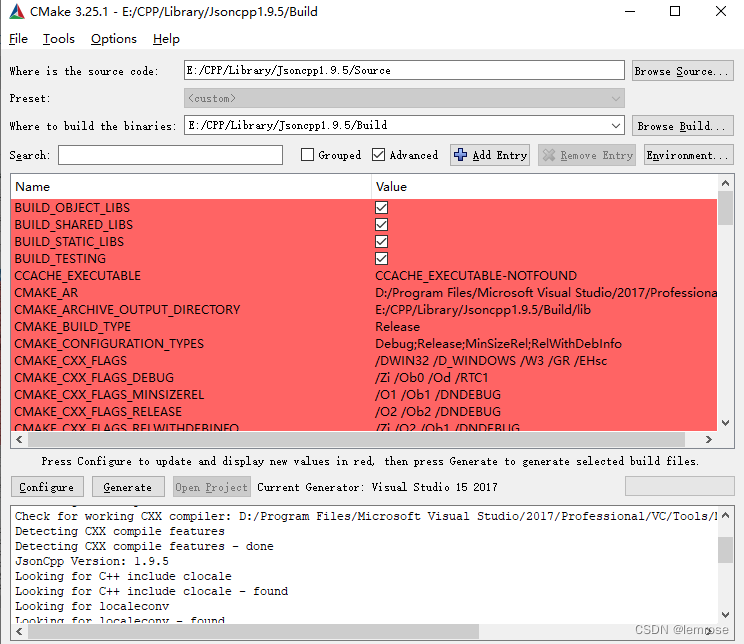Select the BUILD_TESTING name
This screenshot has width=744, height=644.
(60, 259)
